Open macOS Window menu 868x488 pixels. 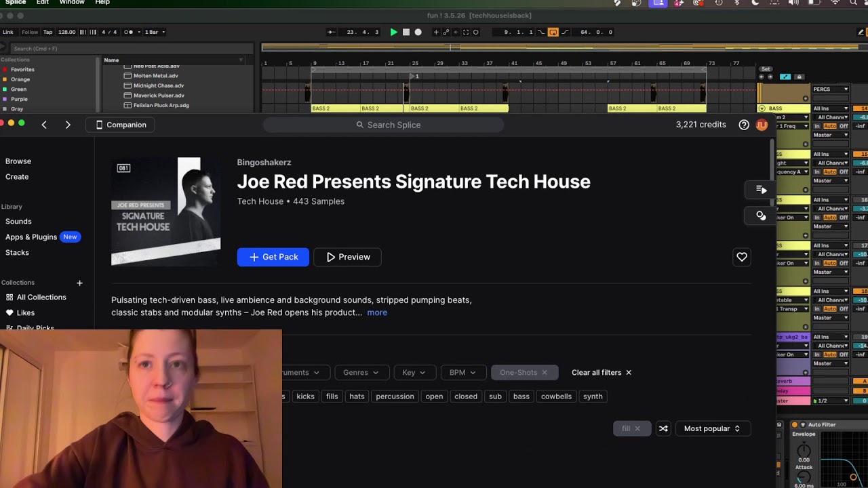point(72,3)
